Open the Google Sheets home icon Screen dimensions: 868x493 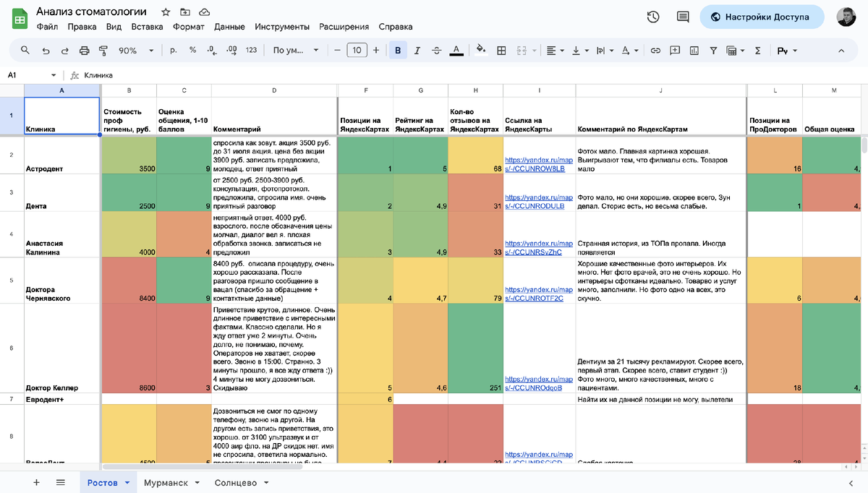tap(19, 19)
